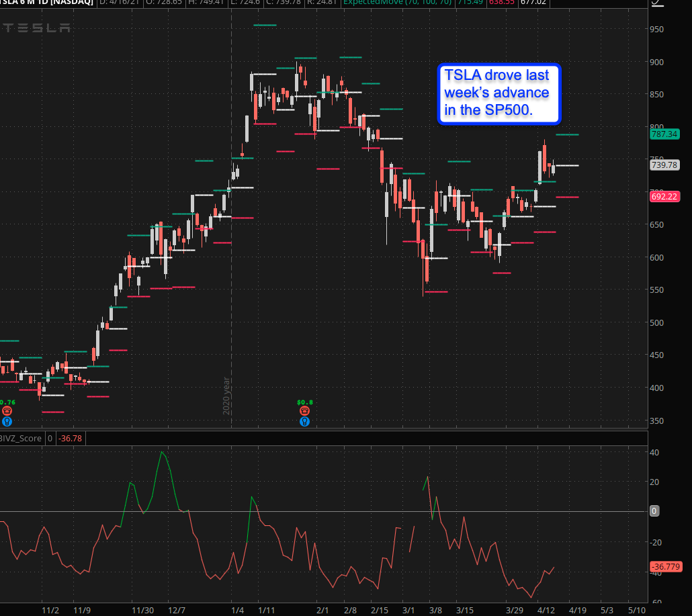Click the green 787.34 price bubble

[664, 134]
